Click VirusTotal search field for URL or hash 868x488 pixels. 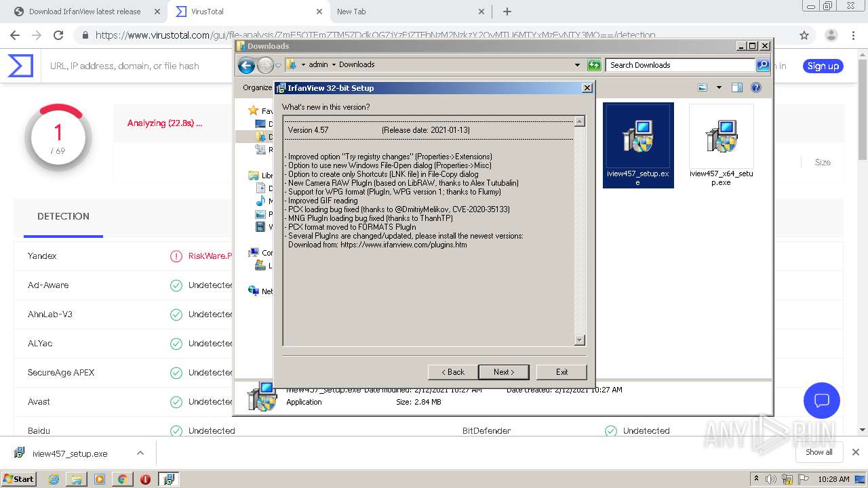(125, 66)
